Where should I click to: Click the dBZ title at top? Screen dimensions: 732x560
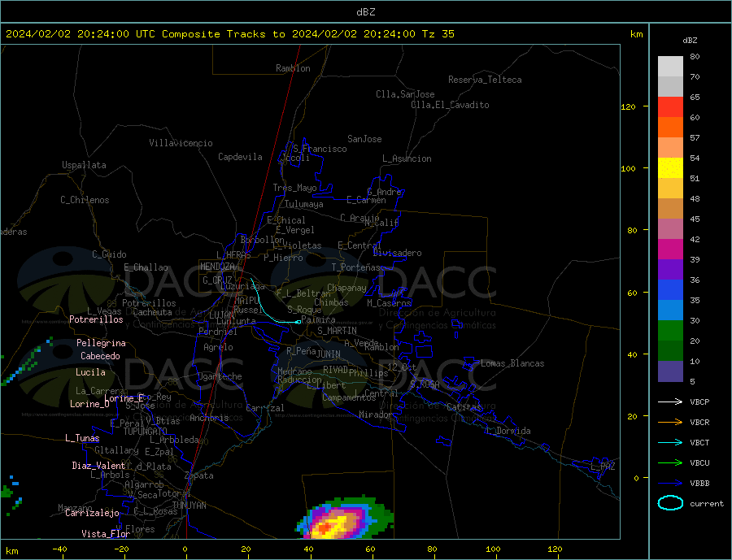pyautogui.click(x=365, y=12)
